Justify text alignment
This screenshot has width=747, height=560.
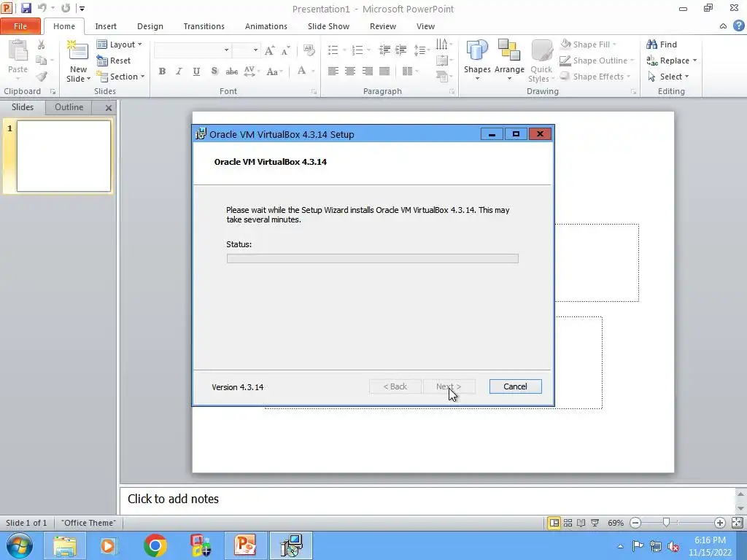384,71
